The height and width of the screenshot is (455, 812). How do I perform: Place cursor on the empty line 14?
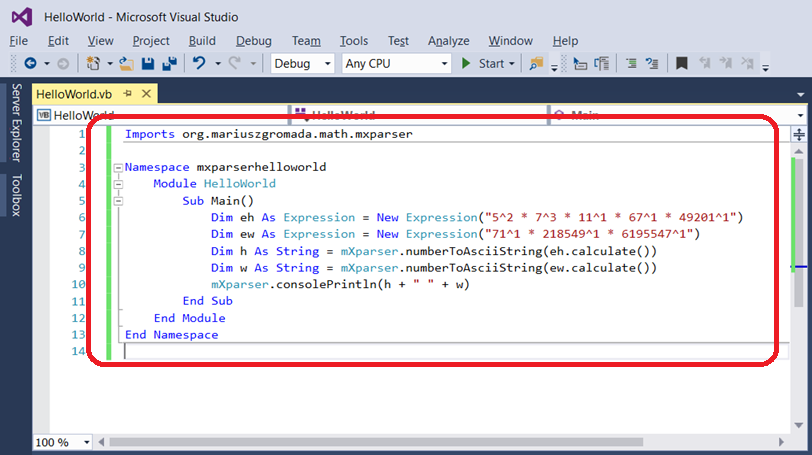[x=456, y=351]
